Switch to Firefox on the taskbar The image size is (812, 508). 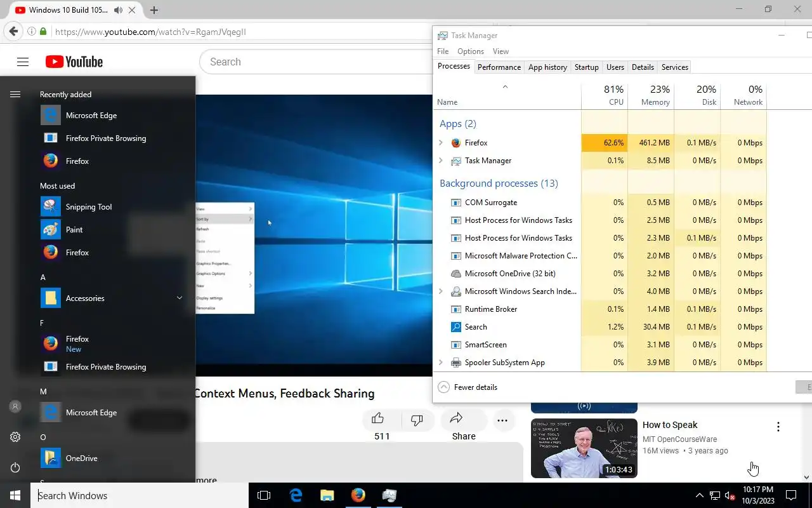pyautogui.click(x=358, y=495)
